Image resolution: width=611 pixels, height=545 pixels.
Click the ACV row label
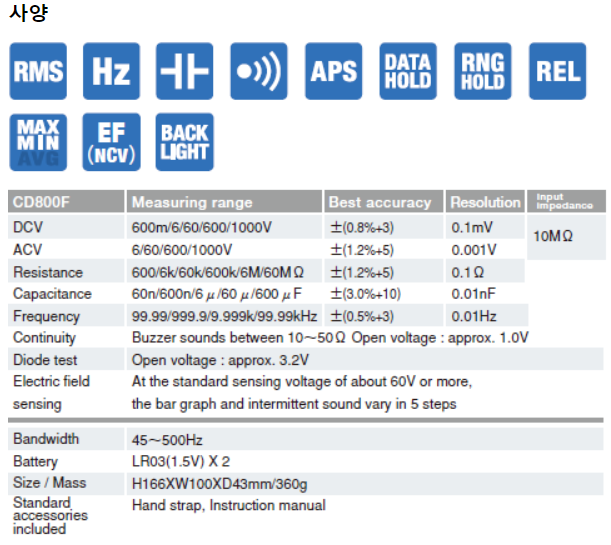pyautogui.click(x=27, y=250)
